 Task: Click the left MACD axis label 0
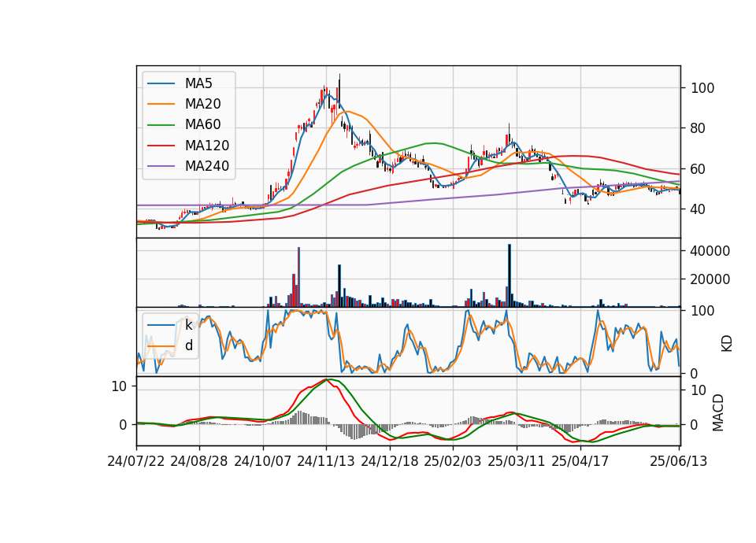(x=123, y=425)
